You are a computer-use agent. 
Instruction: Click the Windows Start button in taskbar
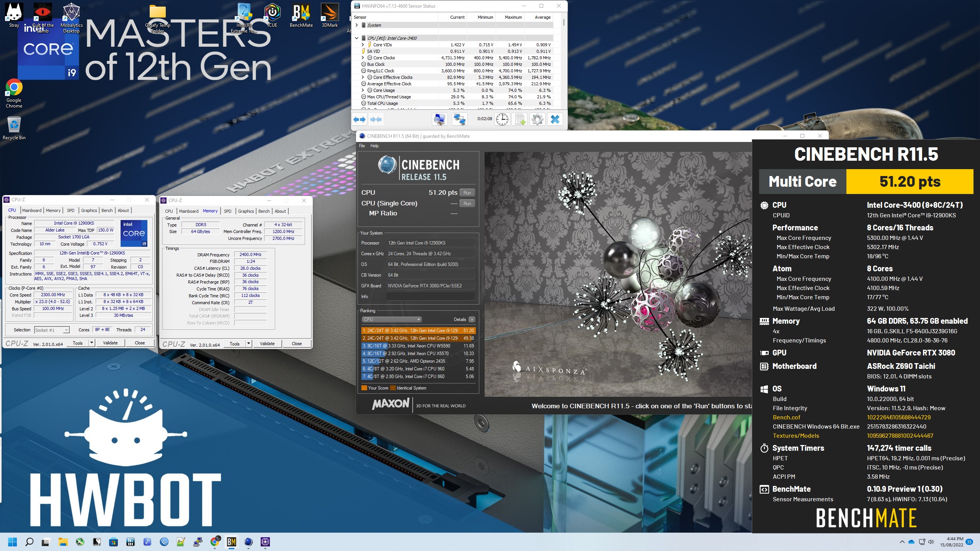12,542
